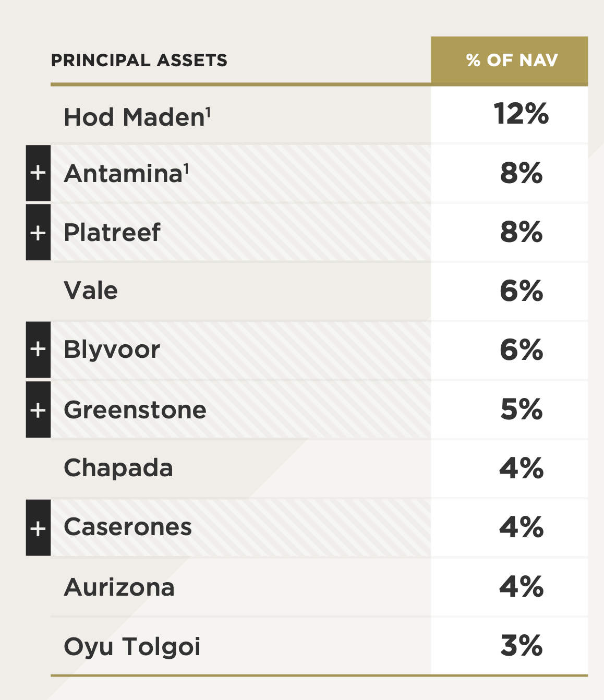This screenshot has height=700, width=604.
Task: Click the Chapada asset name
Action: [118, 468]
